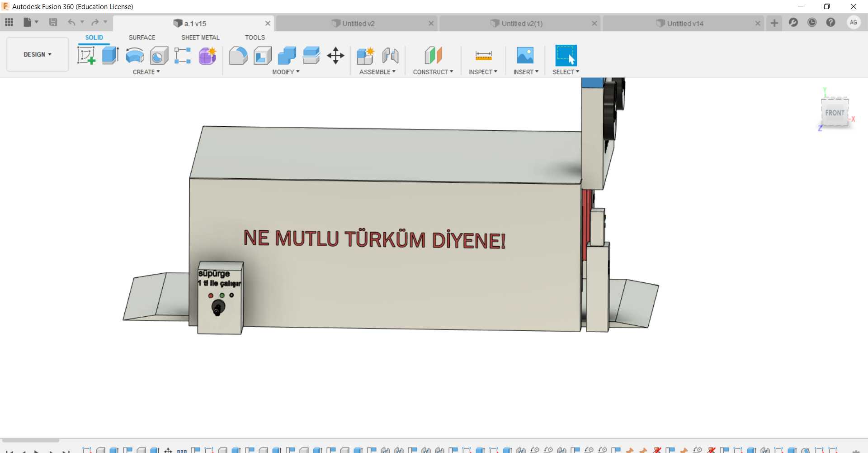Switch to the a.1 v15 document tab

[x=194, y=24]
